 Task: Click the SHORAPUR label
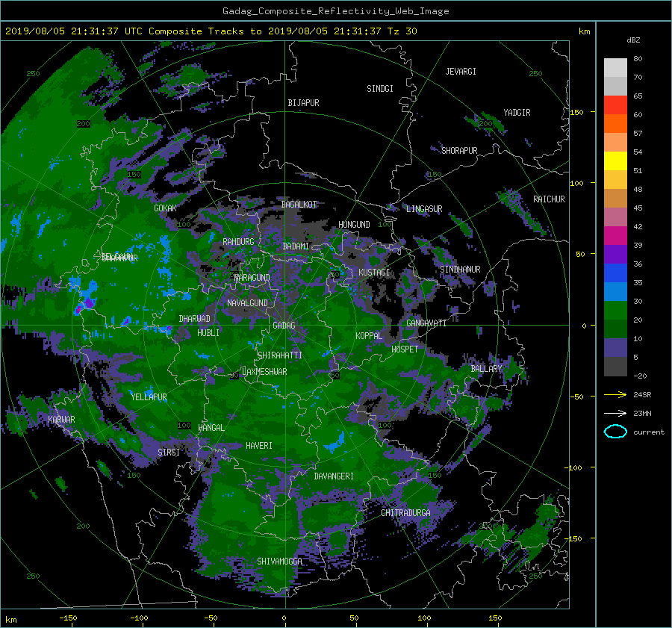(x=459, y=151)
